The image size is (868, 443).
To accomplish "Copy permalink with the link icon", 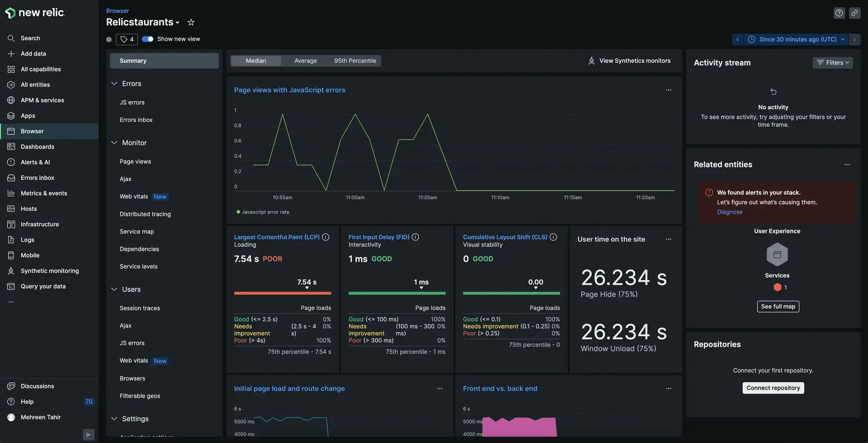I will [x=854, y=13].
